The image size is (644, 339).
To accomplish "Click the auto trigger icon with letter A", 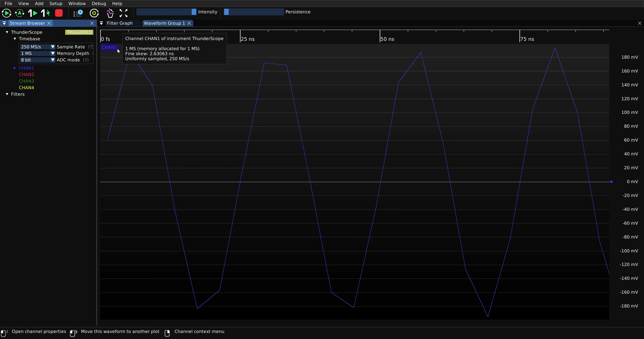I will [20, 13].
